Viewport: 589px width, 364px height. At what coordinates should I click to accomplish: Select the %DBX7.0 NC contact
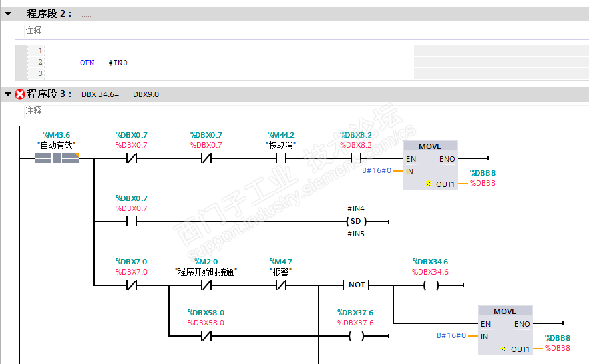click(131, 285)
